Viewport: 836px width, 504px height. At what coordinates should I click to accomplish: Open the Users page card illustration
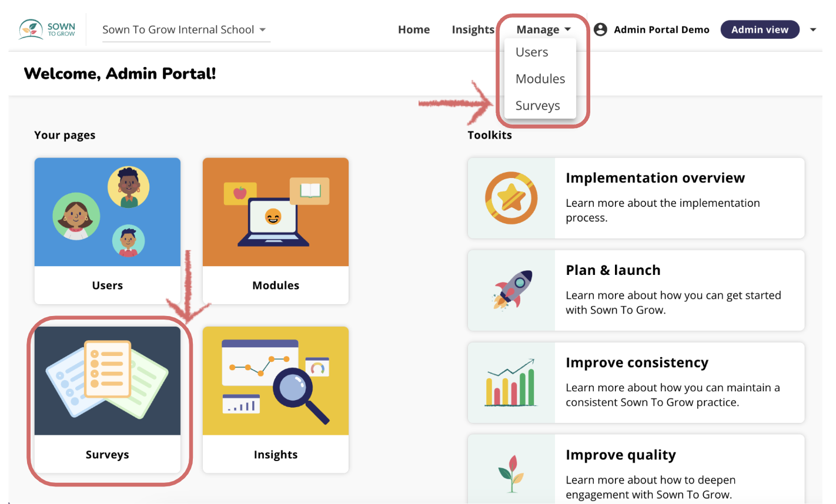tap(108, 212)
